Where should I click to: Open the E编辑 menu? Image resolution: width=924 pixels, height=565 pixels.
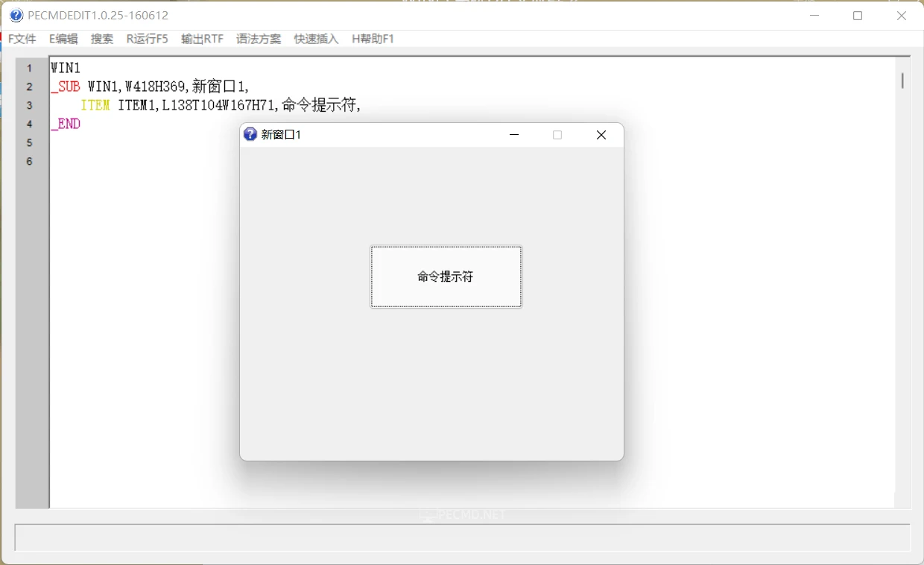point(63,39)
